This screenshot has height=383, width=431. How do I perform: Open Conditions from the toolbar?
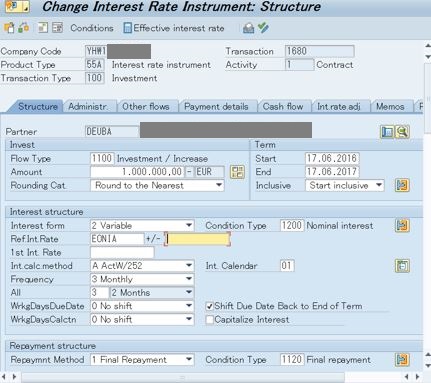[92, 28]
